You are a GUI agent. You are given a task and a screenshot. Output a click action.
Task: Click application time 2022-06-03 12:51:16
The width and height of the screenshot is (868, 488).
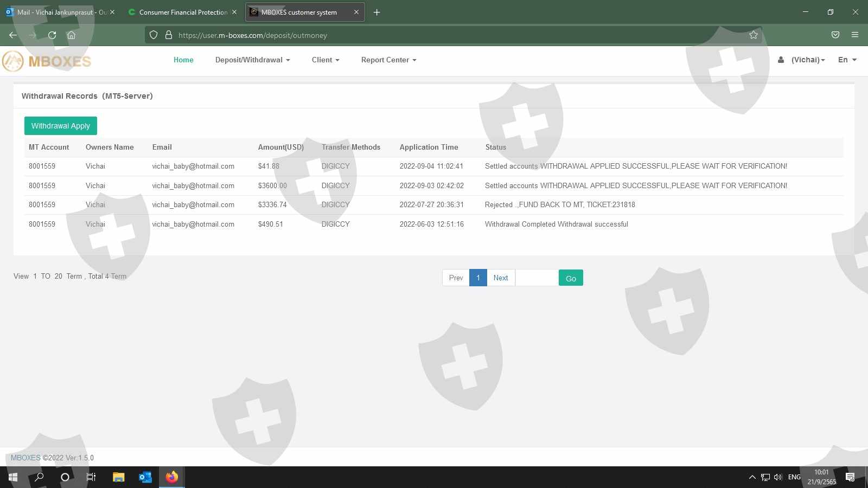[x=432, y=224]
